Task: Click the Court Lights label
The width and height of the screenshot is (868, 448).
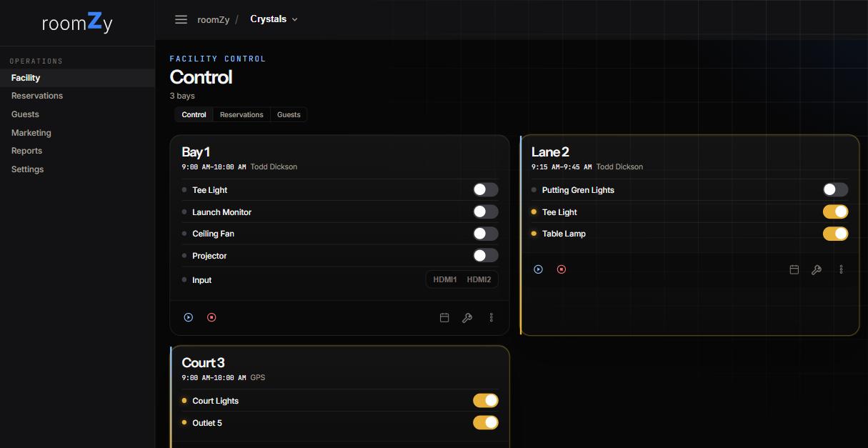Action: [x=216, y=401]
